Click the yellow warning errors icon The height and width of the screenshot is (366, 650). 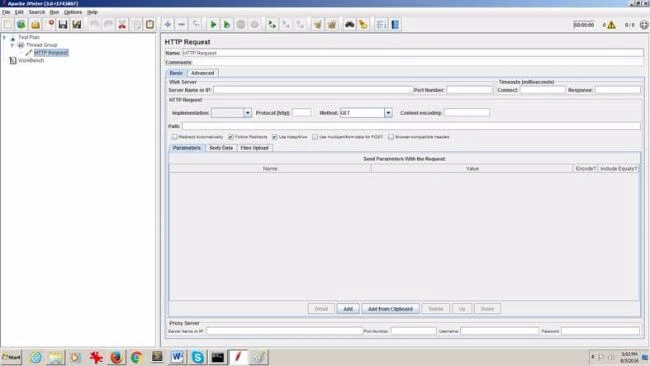click(611, 25)
